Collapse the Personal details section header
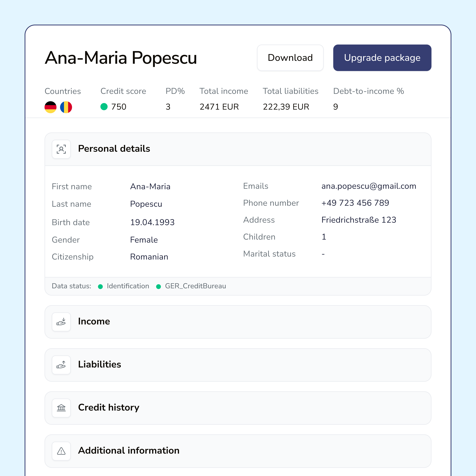 (x=238, y=149)
